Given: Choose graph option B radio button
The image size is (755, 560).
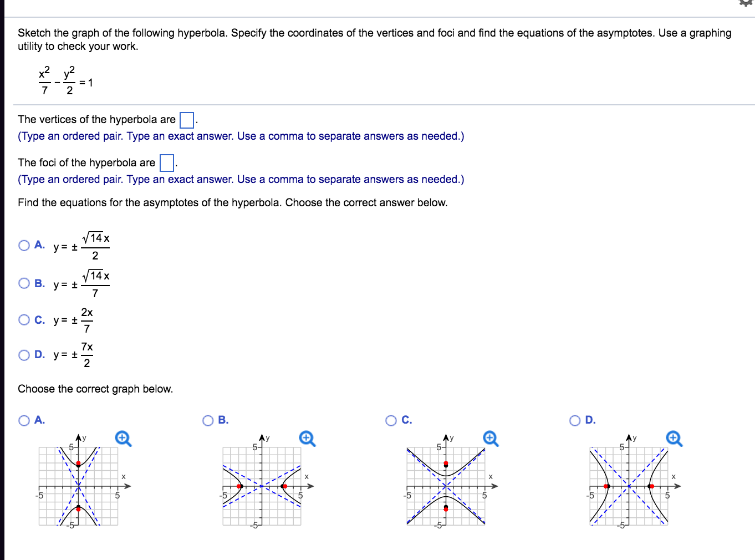Looking at the screenshot, I should click(x=208, y=420).
